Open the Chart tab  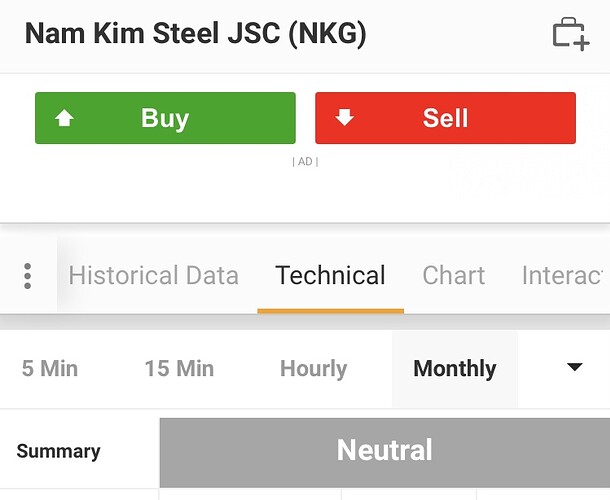click(453, 276)
